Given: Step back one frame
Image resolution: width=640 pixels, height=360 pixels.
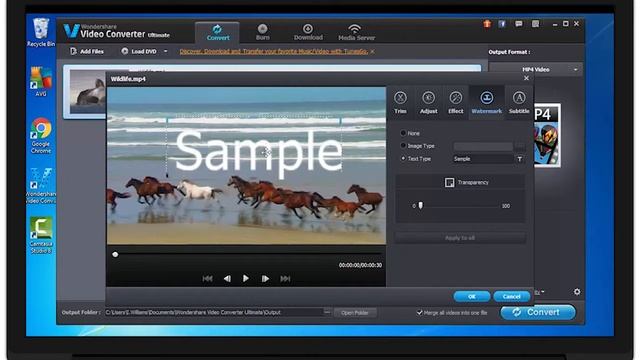Looking at the screenshot, I should click(x=227, y=279).
